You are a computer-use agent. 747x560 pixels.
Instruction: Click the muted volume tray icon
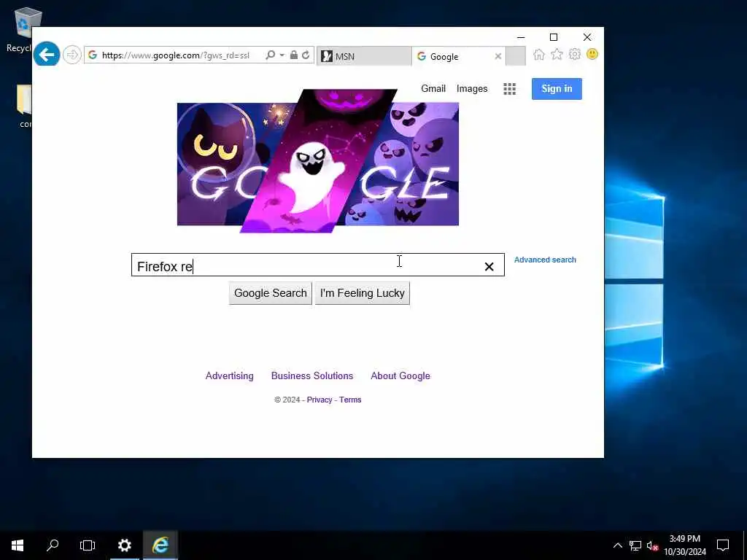[x=652, y=545]
